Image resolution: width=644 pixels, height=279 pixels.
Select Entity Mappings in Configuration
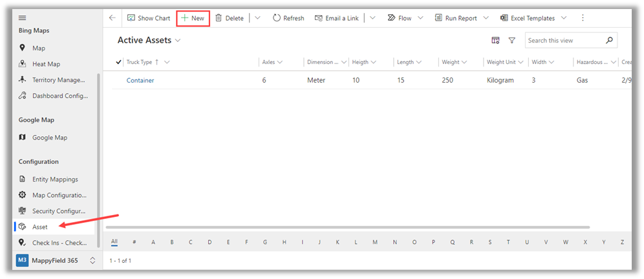[55, 179]
